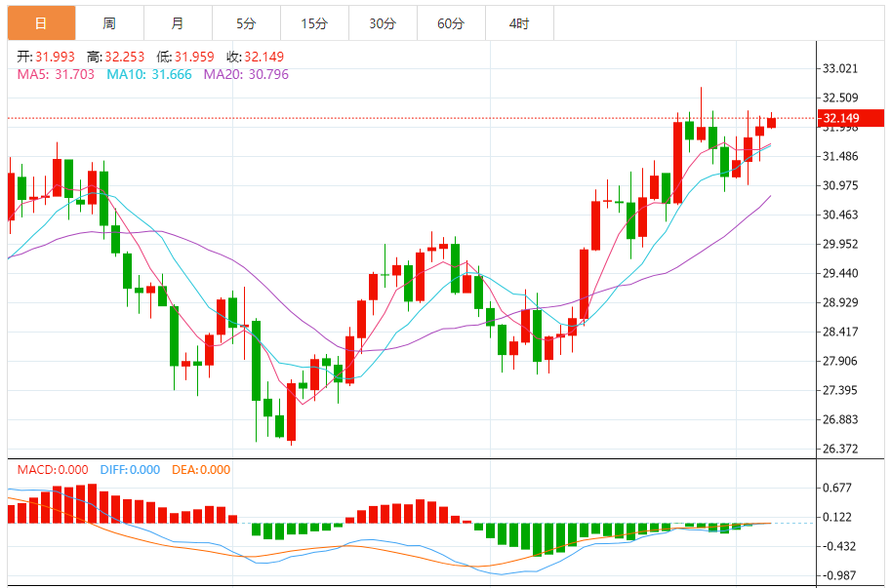Screen dimensions: 891x588
Task: Open the 15分 timeframe tab
Action: (x=314, y=23)
